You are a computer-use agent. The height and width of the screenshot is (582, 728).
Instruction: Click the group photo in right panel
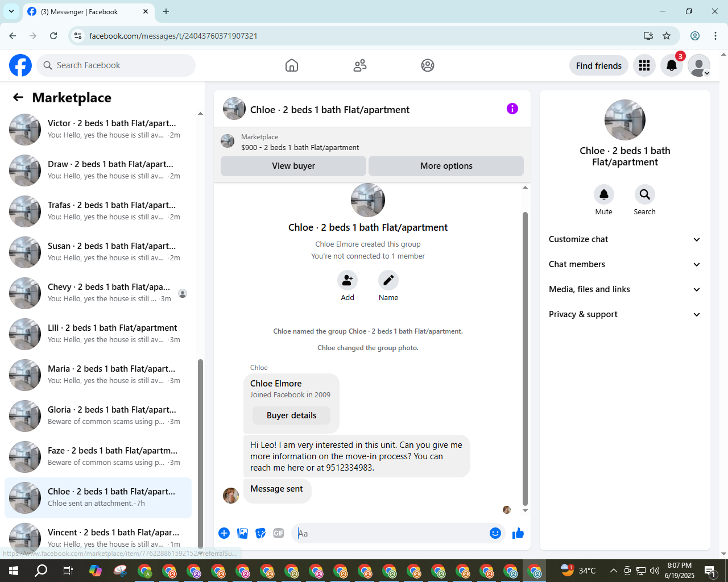tap(625, 120)
